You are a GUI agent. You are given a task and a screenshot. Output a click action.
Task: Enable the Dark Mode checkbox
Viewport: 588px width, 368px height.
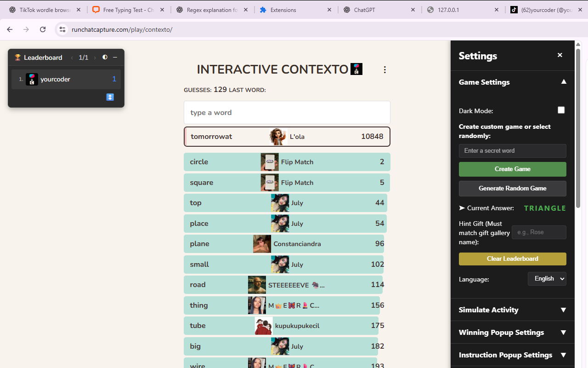pyautogui.click(x=561, y=110)
